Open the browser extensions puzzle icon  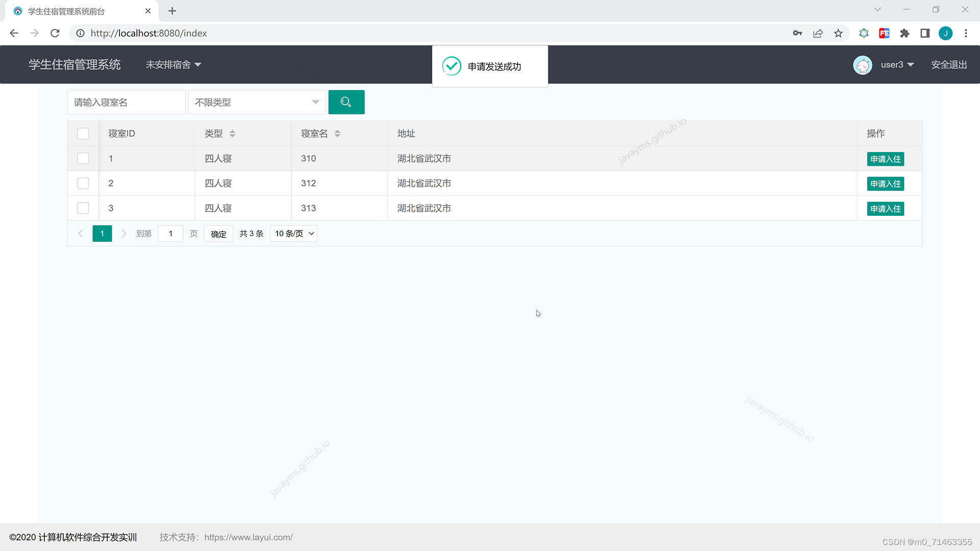point(904,33)
